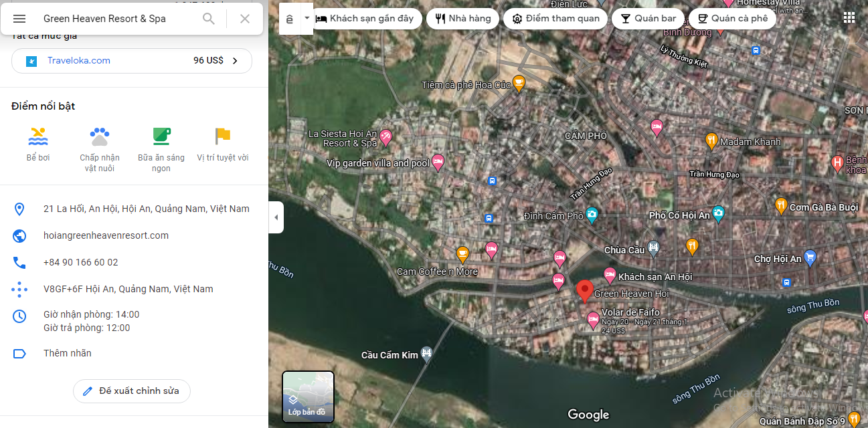Click Tiệm cà phê Hoa Cúc marker
Screen dimensions: 868x428
[x=519, y=84]
